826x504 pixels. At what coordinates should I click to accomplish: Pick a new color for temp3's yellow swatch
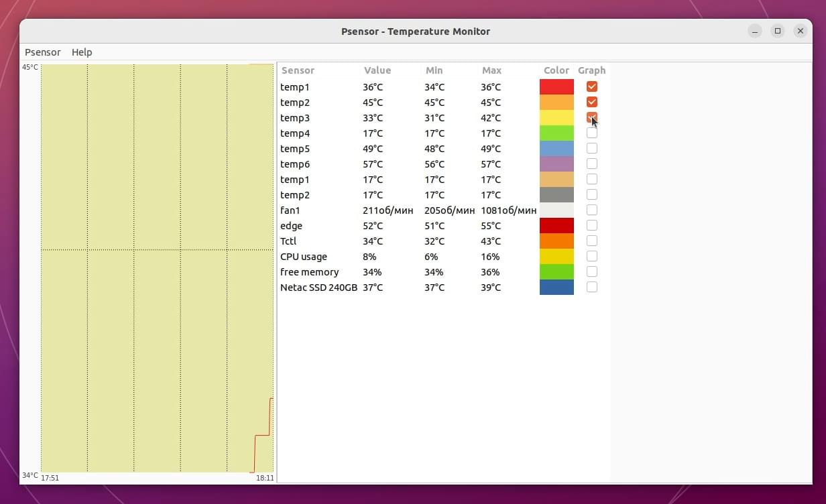(556, 118)
